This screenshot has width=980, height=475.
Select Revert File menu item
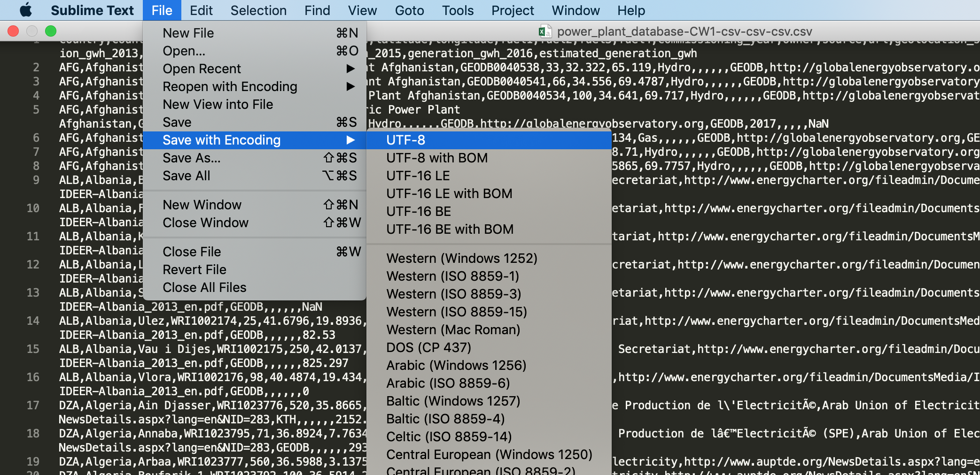point(194,269)
